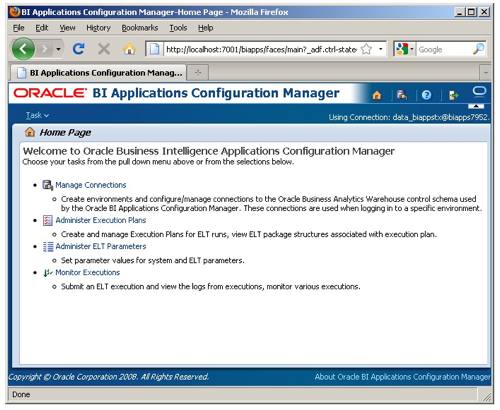Open About Oracle BI Applications Configuration Manager
The height and width of the screenshot is (410, 500).
[x=402, y=377]
